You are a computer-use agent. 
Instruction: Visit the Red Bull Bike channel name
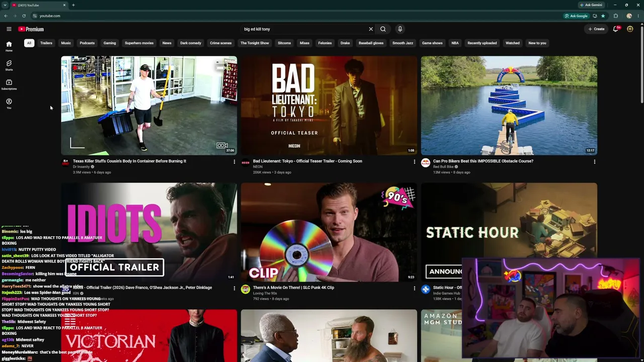coord(443,167)
